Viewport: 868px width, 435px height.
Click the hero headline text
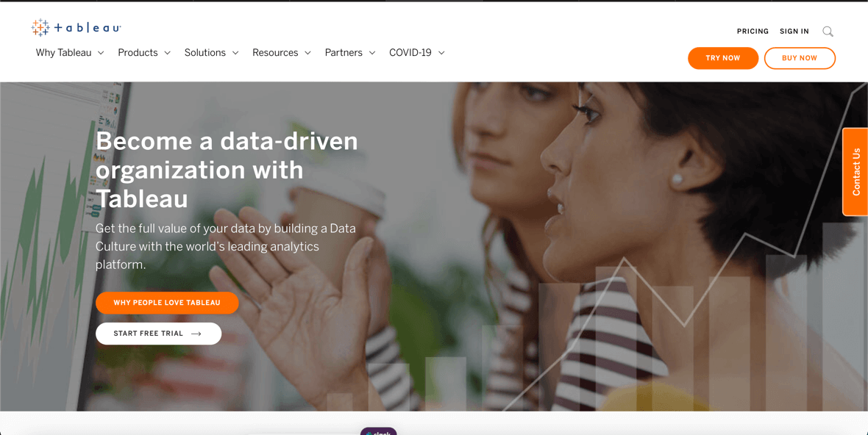(227, 170)
